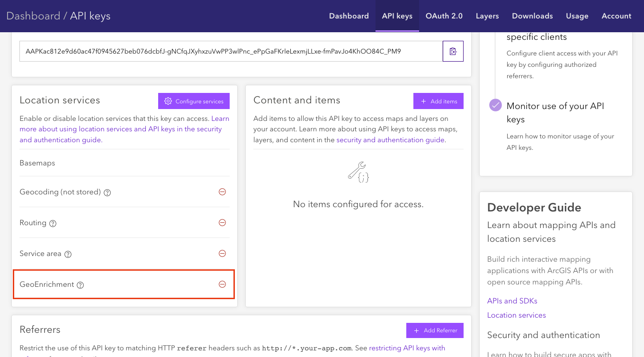644x357 pixels.
Task: Switch to the Downloads tab
Action: 532,16
